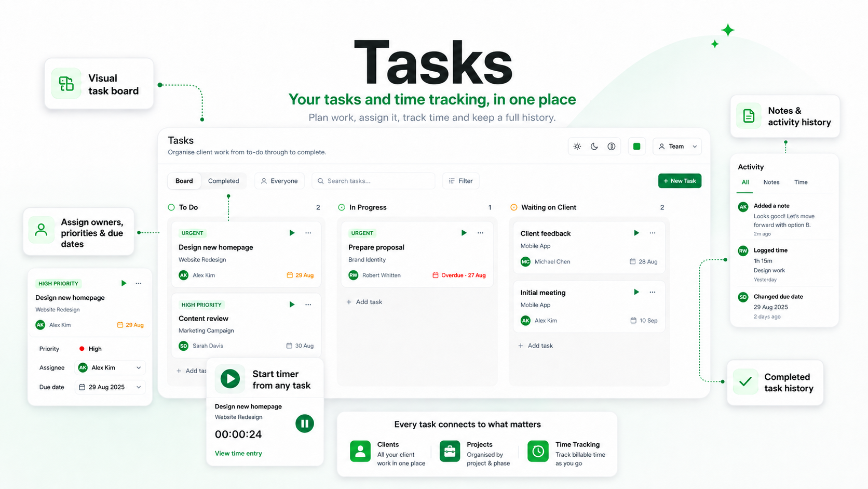
Task: Open more options on Initial meeting card
Action: coord(653,292)
